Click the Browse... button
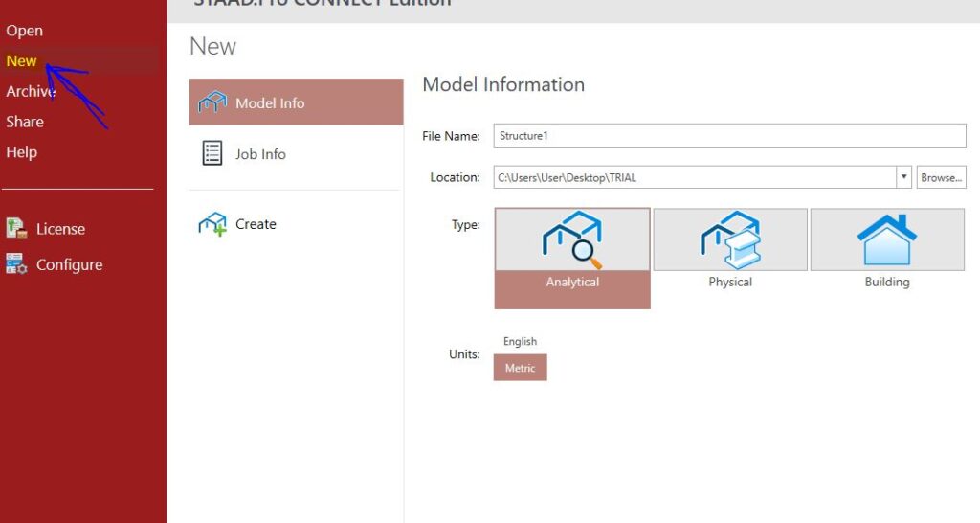The image size is (980, 523). pos(942,177)
